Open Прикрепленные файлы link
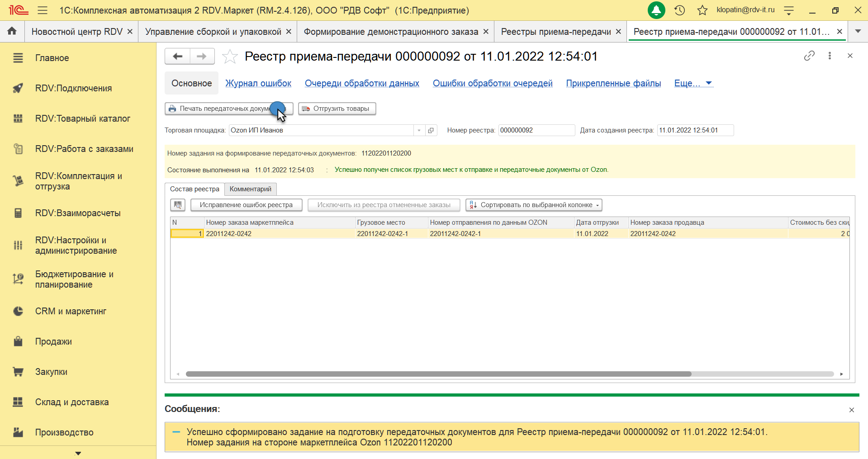 click(613, 83)
